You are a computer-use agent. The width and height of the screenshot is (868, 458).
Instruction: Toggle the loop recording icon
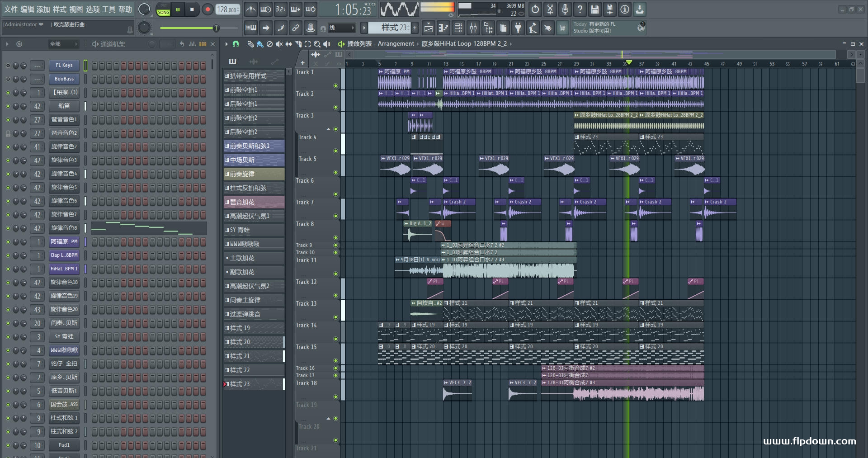(311, 9)
